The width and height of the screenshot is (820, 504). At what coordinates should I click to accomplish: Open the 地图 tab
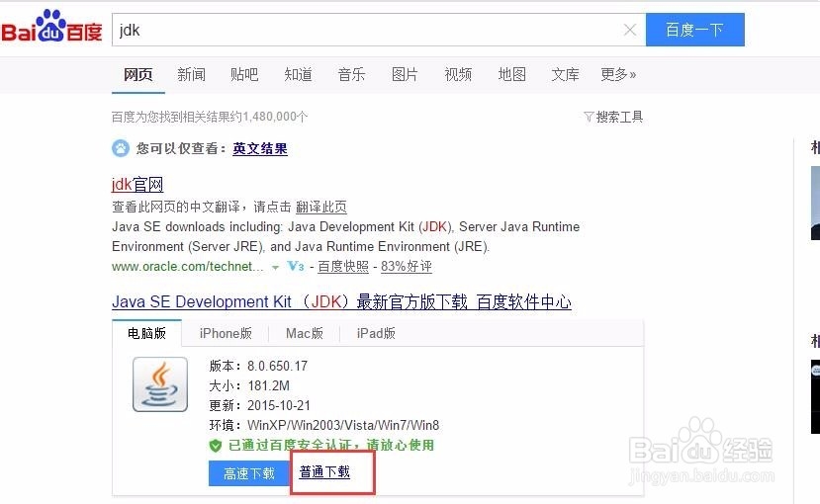point(512,75)
